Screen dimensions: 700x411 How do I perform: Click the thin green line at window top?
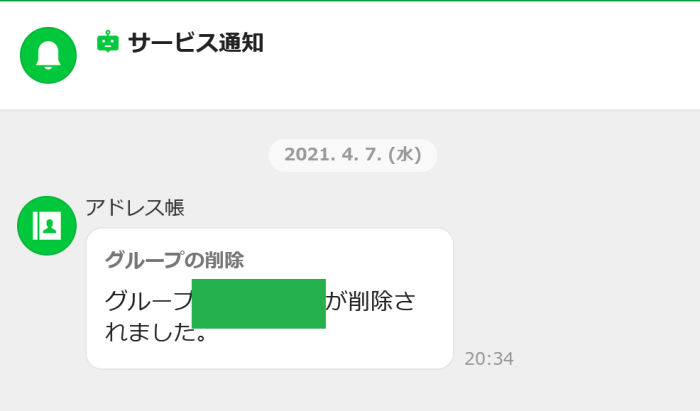(x=350, y=0)
